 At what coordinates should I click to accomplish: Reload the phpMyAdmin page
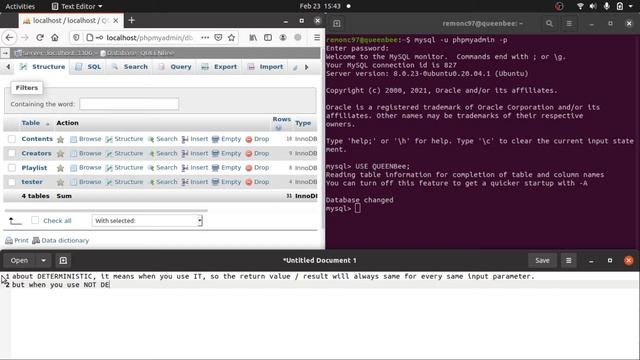pyautogui.click(x=40, y=38)
